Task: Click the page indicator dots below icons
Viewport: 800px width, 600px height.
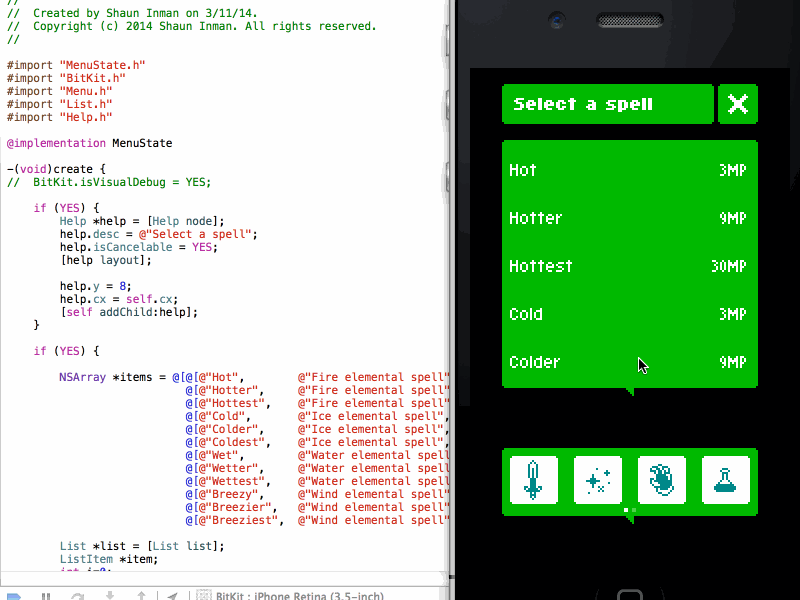Action: click(x=630, y=510)
